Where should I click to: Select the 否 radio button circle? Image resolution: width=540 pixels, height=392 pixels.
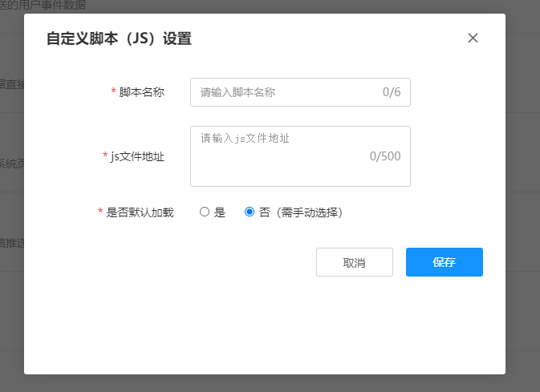[x=250, y=212]
